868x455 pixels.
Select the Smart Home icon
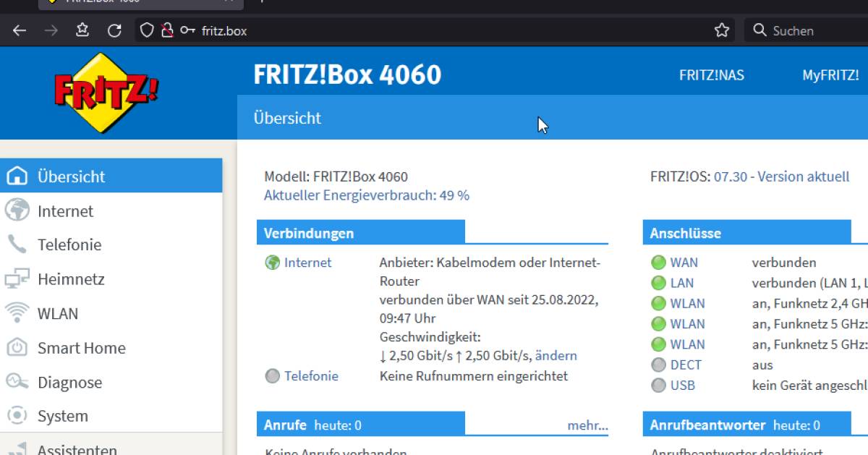pos(16,348)
